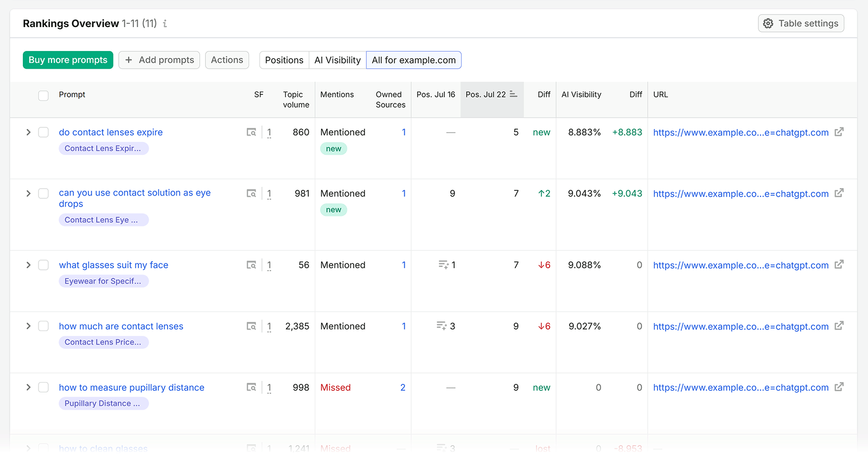Click the 'Pupillary Distance ...' topic tag
The width and height of the screenshot is (868, 459).
point(104,404)
